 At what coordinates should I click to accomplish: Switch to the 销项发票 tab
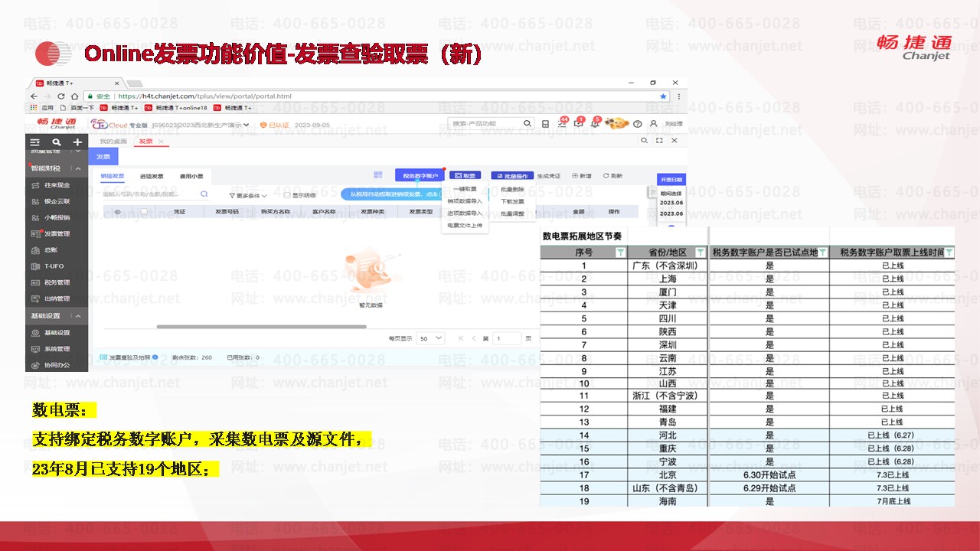click(x=113, y=176)
